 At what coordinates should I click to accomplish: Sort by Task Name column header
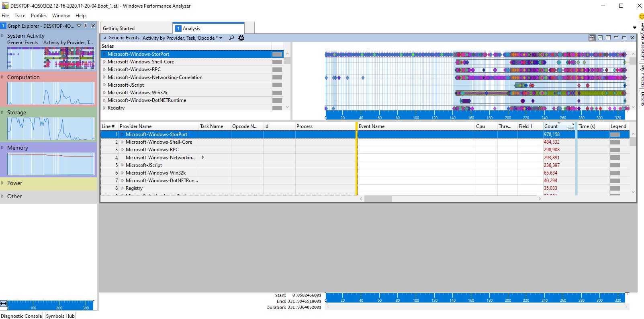pos(215,126)
